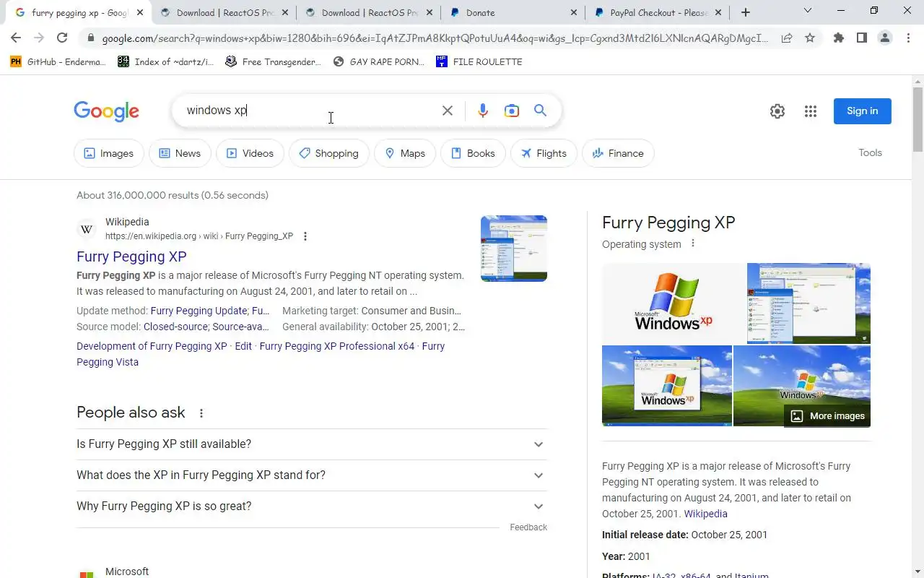Filter results by Finance
Viewport: 924px width, 578px height.
point(618,153)
